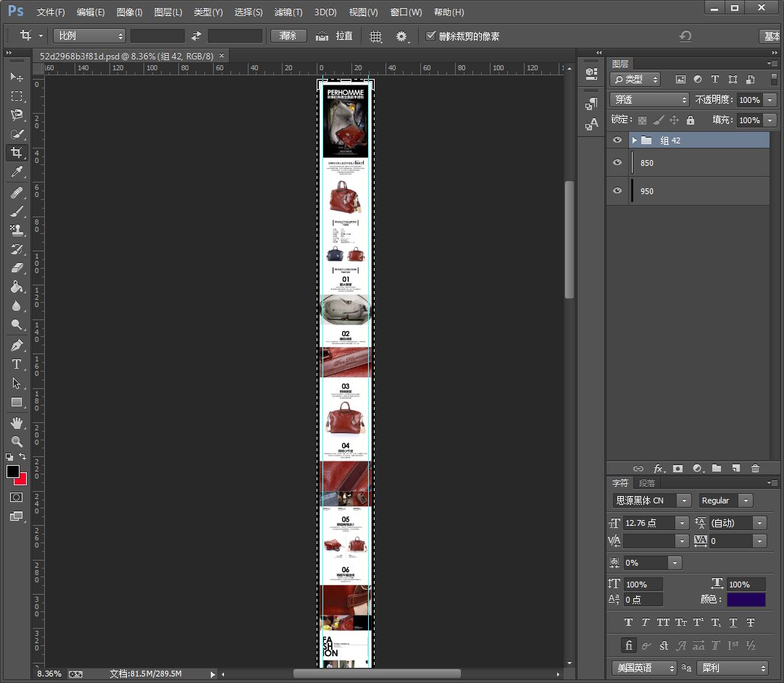Image resolution: width=784 pixels, height=683 pixels.
Task: Expand the 组 42 group folder
Action: click(x=634, y=141)
